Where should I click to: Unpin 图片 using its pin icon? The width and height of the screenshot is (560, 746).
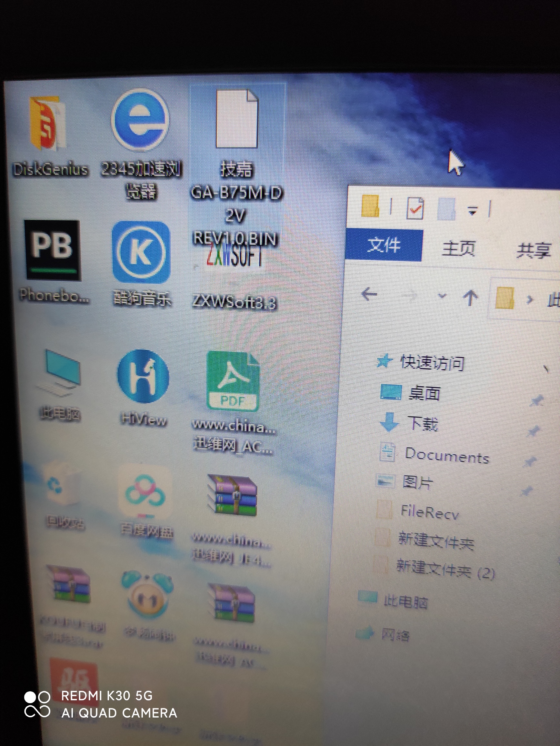pos(528,491)
